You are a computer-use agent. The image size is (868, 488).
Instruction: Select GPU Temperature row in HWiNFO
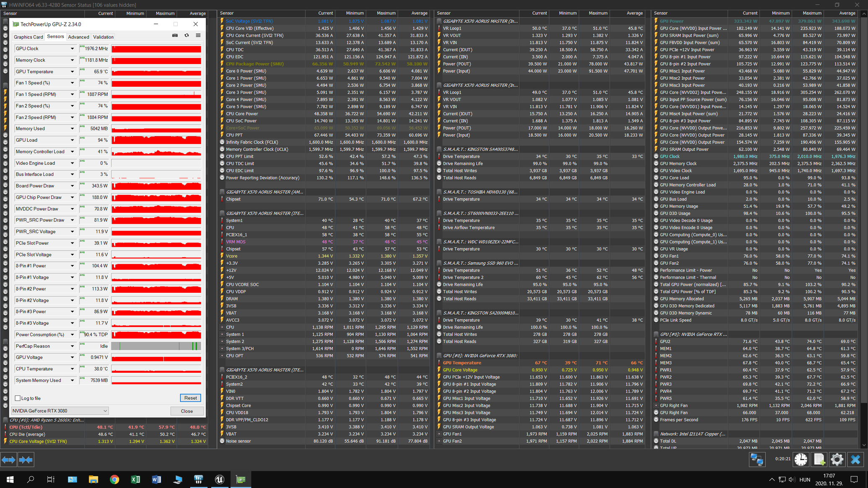click(542, 363)
